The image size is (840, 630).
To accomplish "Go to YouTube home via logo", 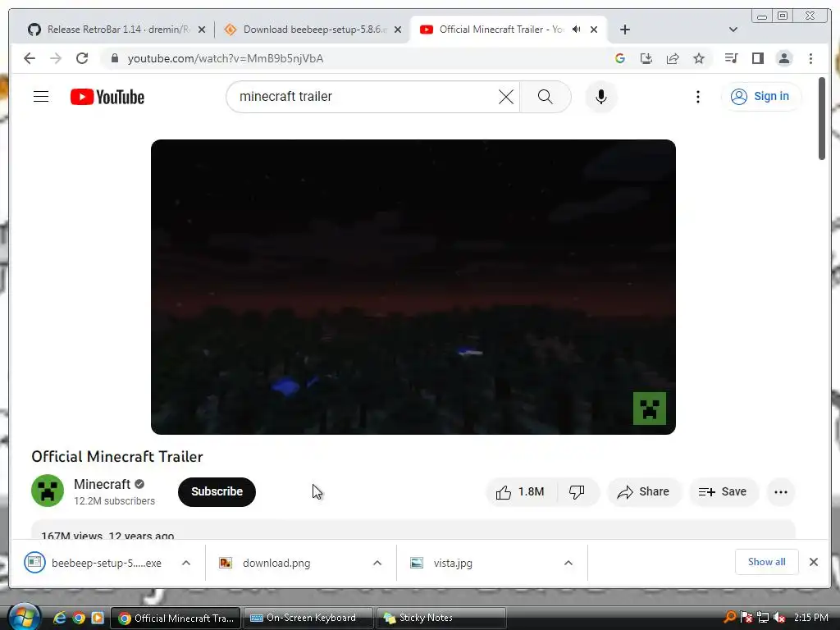I will click(x=107, y=97).
